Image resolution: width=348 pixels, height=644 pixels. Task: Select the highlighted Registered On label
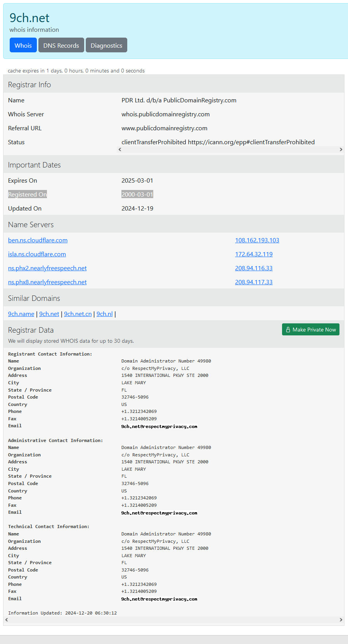click(x=28, y=195)
